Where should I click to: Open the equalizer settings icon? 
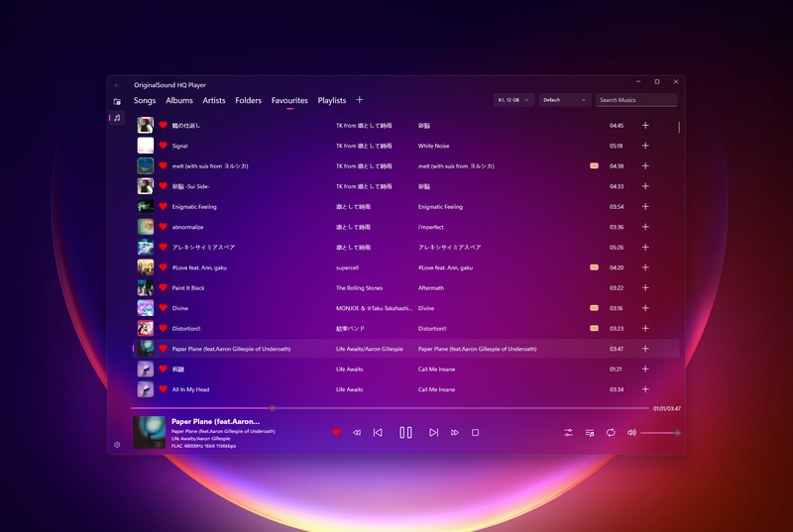pyautogui.click(x=568, y=433)
